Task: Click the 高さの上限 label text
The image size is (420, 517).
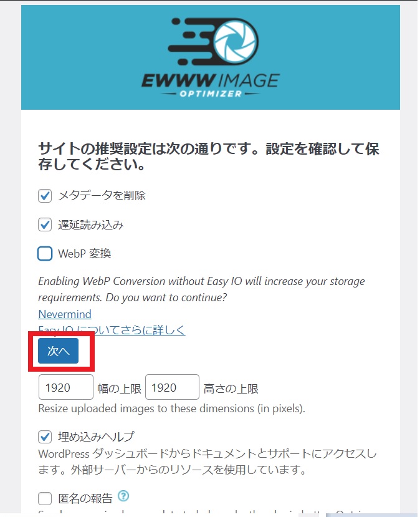Action: pyautogui.click(x=231, y=389)
